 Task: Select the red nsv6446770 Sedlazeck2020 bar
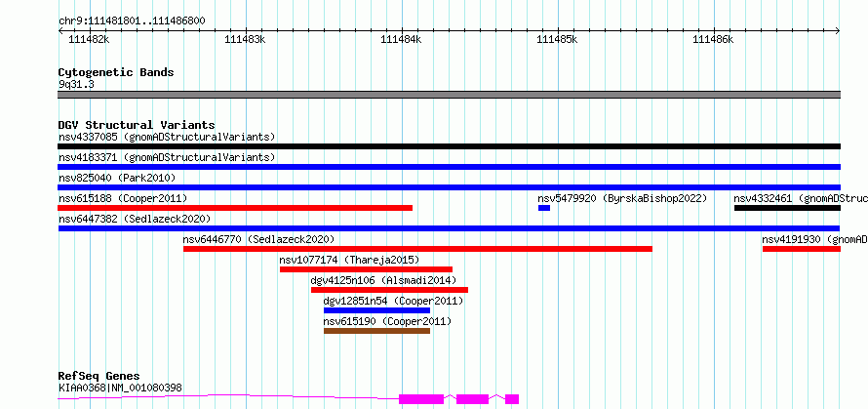418,249
